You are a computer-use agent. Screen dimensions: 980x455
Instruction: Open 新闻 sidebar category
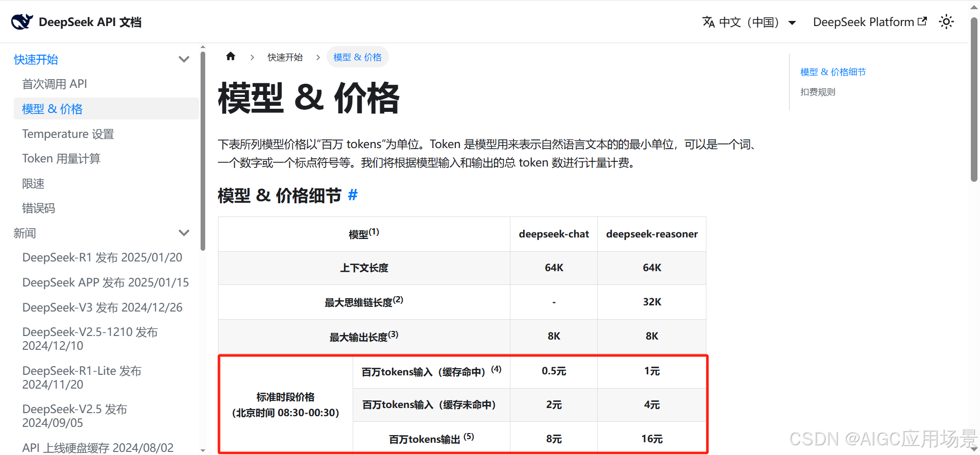pyautogui.click(x=24, y=233)
